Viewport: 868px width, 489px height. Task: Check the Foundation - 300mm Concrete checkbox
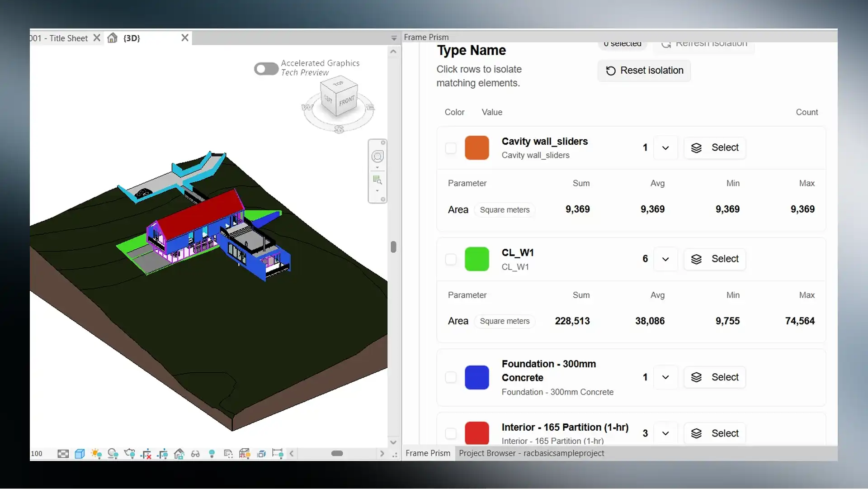[451, 377]
